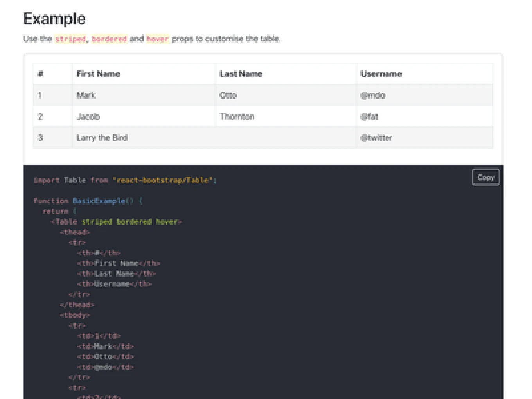Screen dimensions: 532x399
Task: Select the 'hover' inline code word
Action: tap(157, 39)
